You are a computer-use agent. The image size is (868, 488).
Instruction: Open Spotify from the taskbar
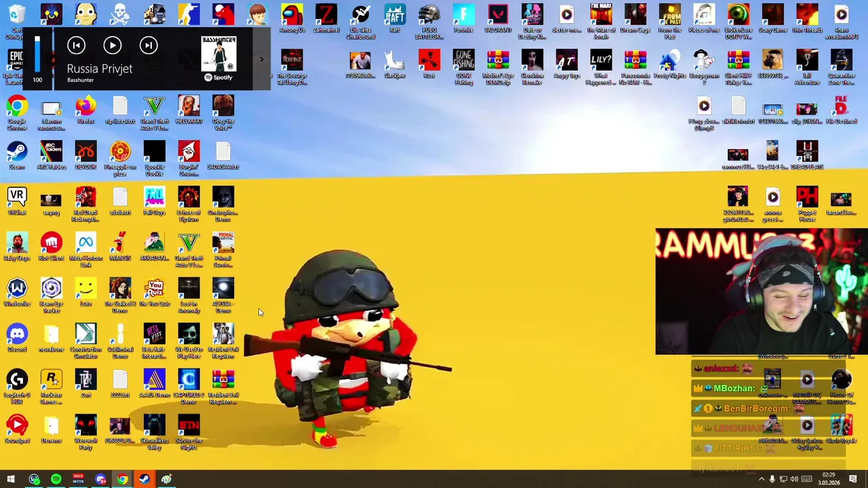click(x=56, y=480)
